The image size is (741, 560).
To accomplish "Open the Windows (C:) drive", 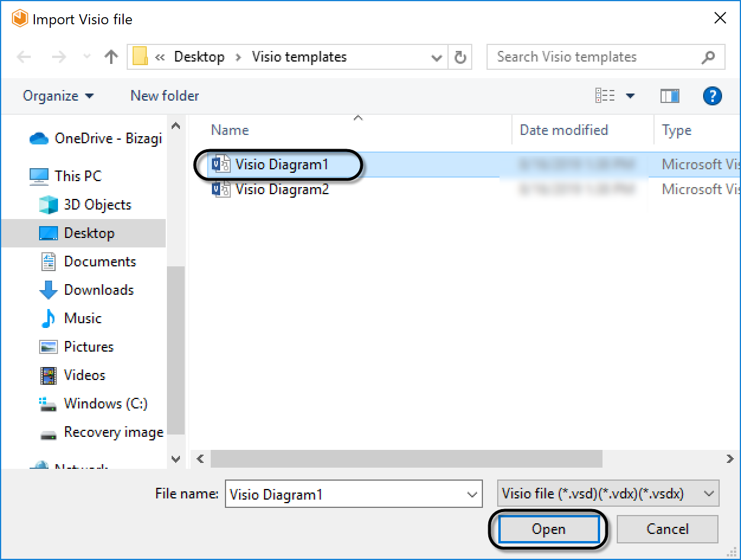I will pyautogui.click(x=94, y=404).
